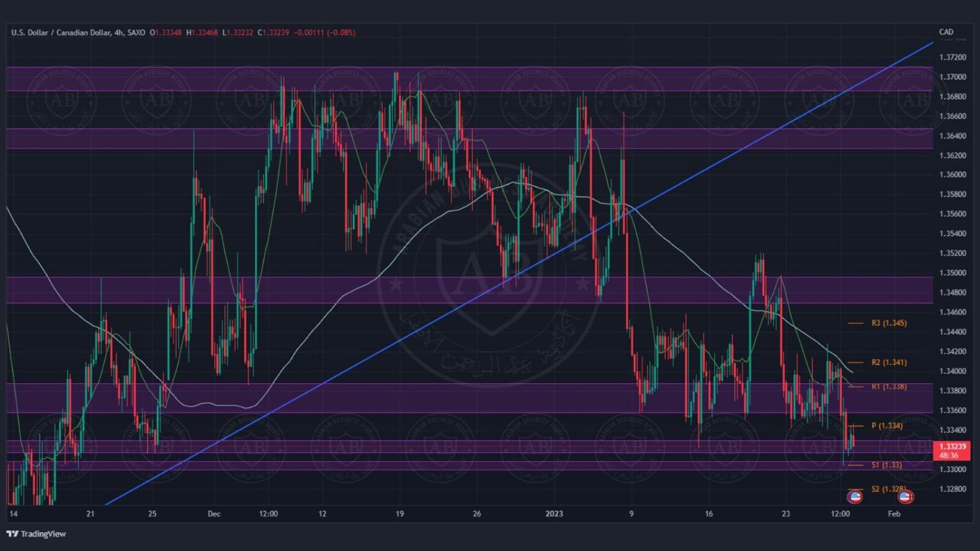Click the Dec label on time axis
The image size is (980, 551).
click(x=214, y=514)
